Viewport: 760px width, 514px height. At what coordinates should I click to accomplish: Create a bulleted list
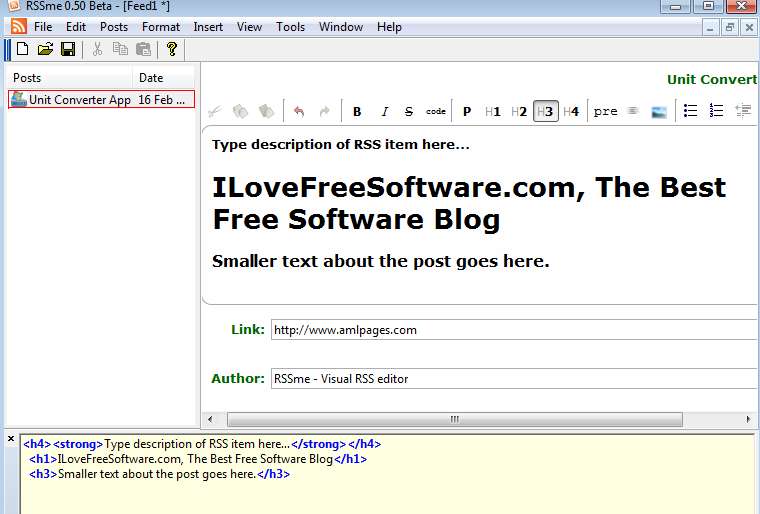[690, 111]
